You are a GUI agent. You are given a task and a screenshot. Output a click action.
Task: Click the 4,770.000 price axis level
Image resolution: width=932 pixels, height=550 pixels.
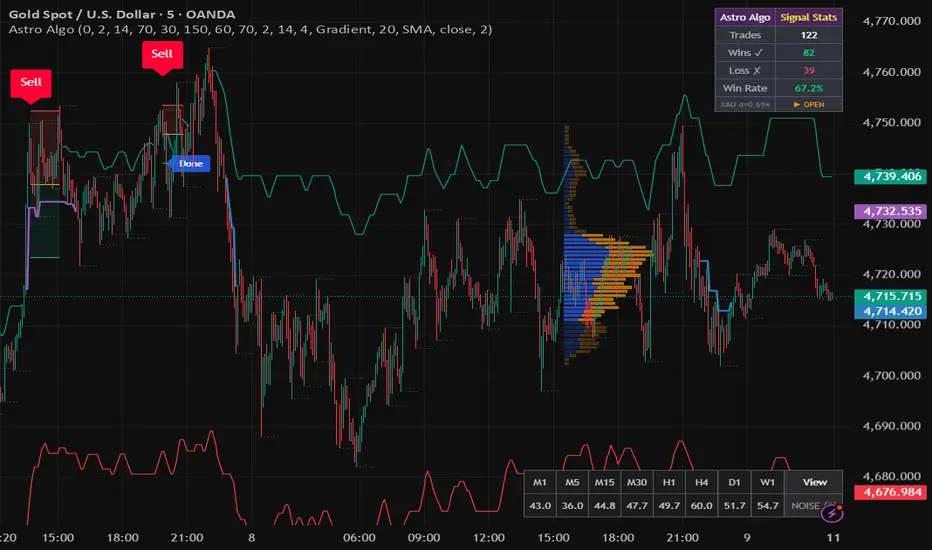(x=891, y=21)
